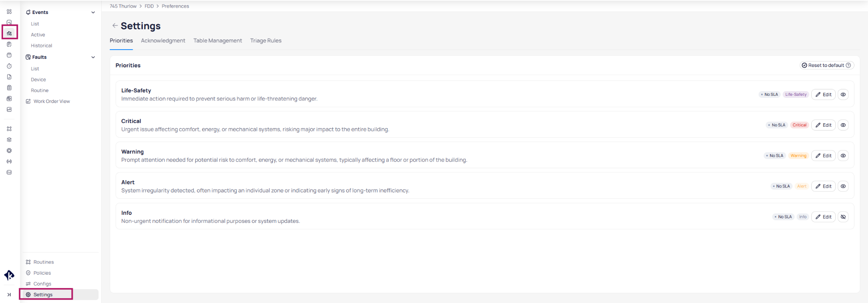Image resolution: width=868 pixels, height=303 pixels.
Task: Click the expand sidebar arrow at bottom-left
Action: point(9,295)
